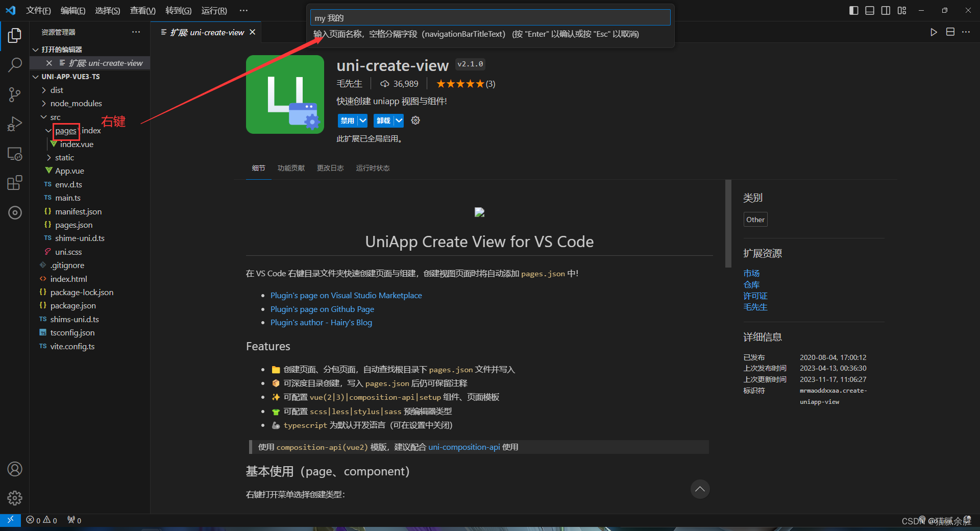Open the Manage gear icon at bottom-left
The width and height of the screenshot is (980, 531).
tap(15, 498)
